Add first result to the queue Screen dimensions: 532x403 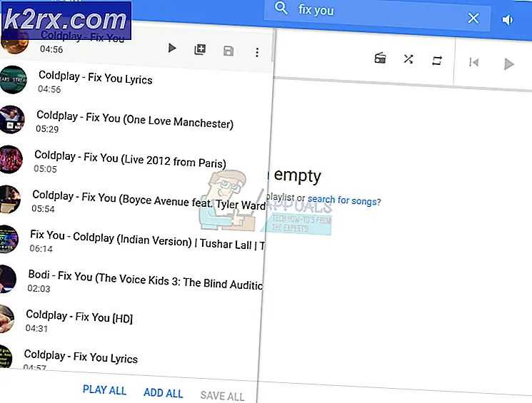[200, 49]
